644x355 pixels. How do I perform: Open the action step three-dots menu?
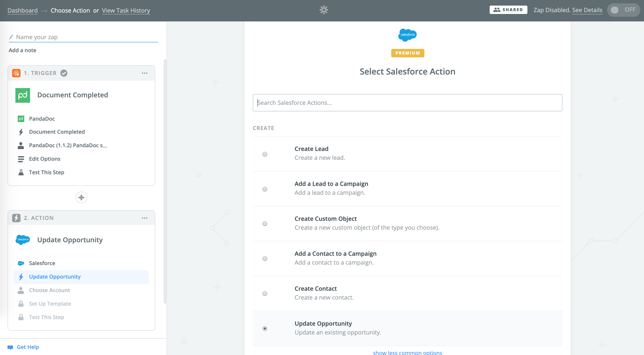(x=144, y=218)
